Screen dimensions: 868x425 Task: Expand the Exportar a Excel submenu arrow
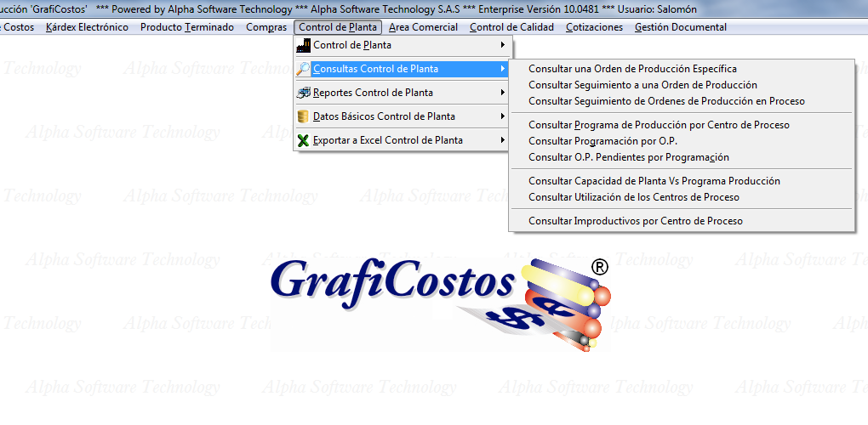coord(503,140)
